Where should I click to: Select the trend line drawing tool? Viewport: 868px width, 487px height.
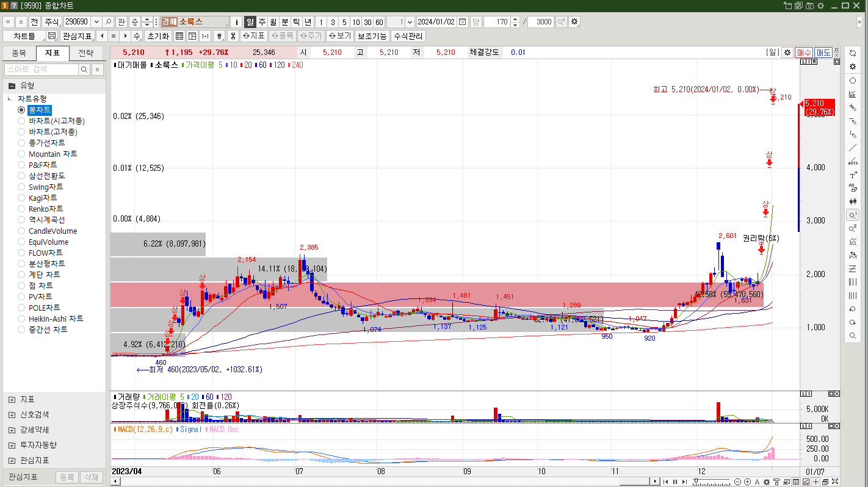tap(853, 148)
